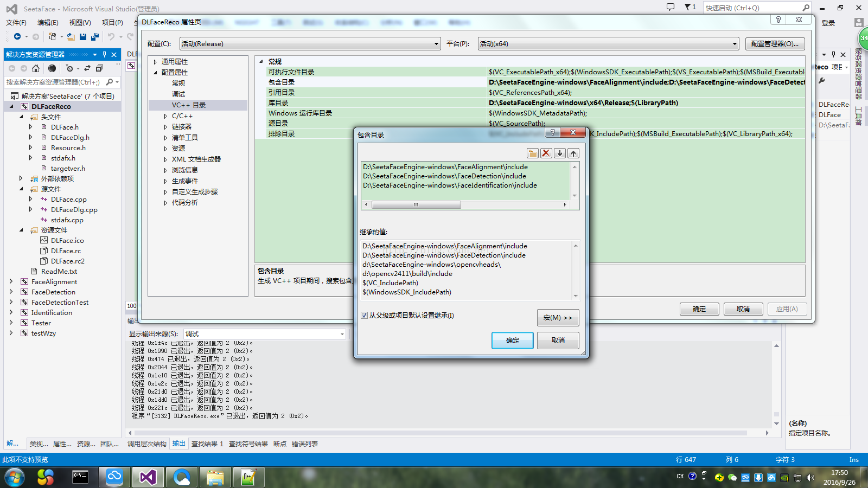The height and width of the screenshot is (488, 868).
Task: Toggle inherit from parent or project defaults checkbox
Action: pos(365,315)
